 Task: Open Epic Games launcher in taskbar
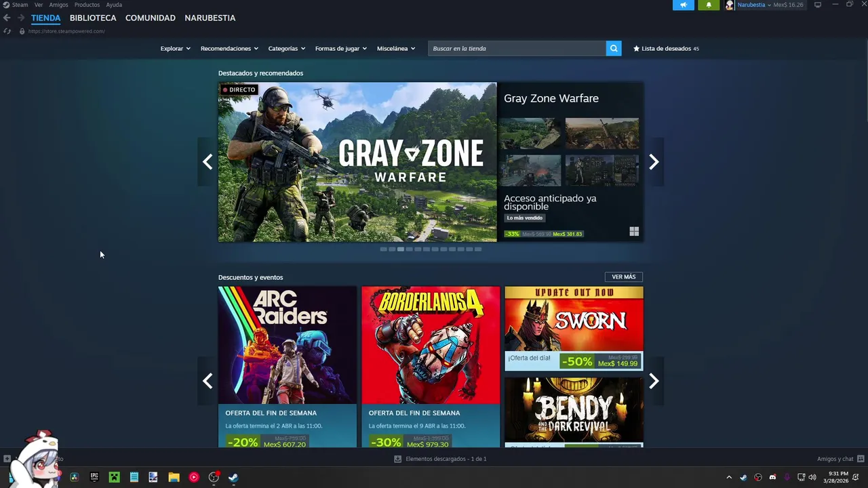click(94, 477)
